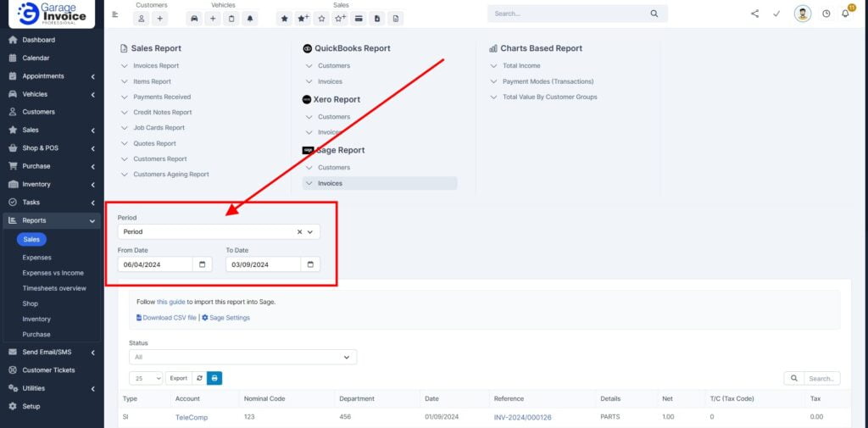Open the clipboard icon under Vehicles

point(231,19)
